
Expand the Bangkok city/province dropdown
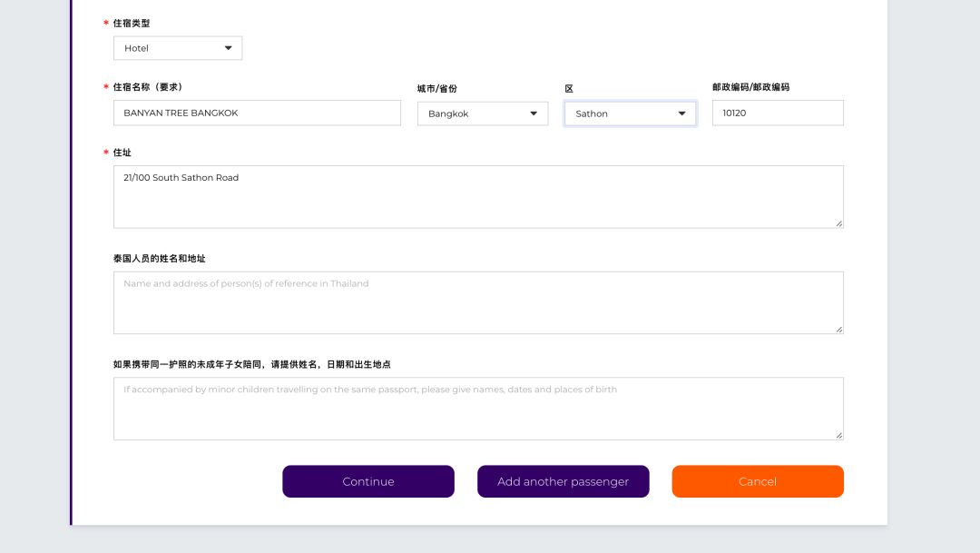(x=483, y=114)
